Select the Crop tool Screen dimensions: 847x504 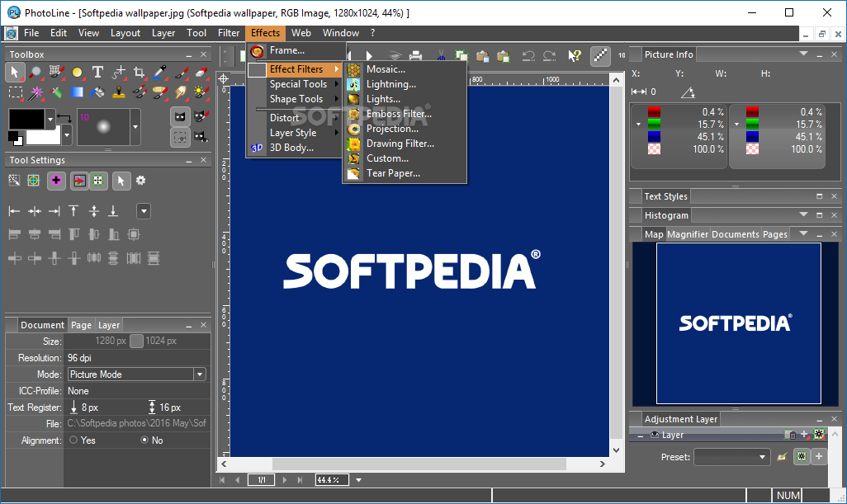pyautogui.click(x=139, y=72)
